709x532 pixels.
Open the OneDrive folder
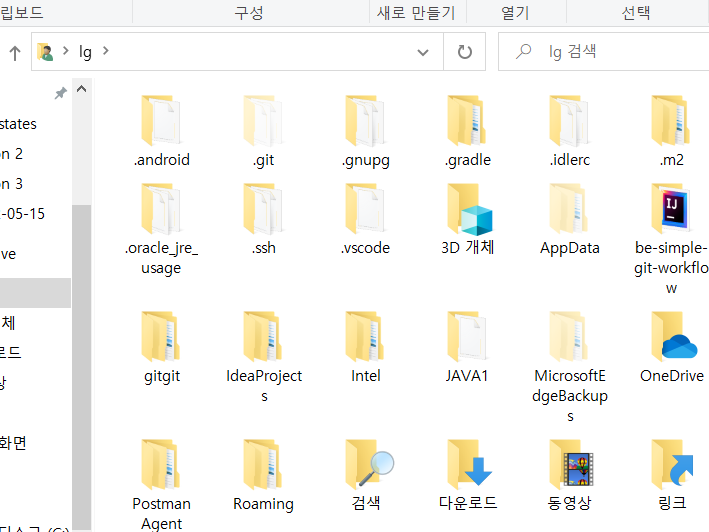(x=671, y=347)
